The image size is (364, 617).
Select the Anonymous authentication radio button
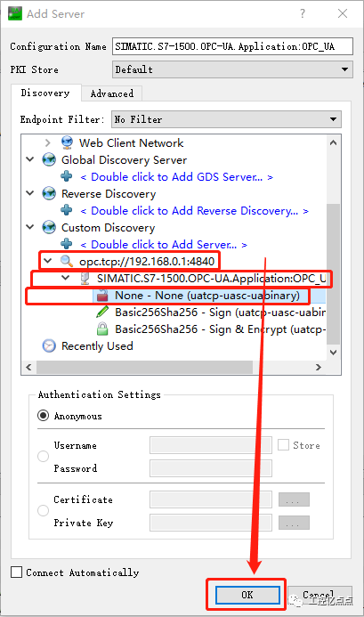pyautogui.click(x=43, y=416)
